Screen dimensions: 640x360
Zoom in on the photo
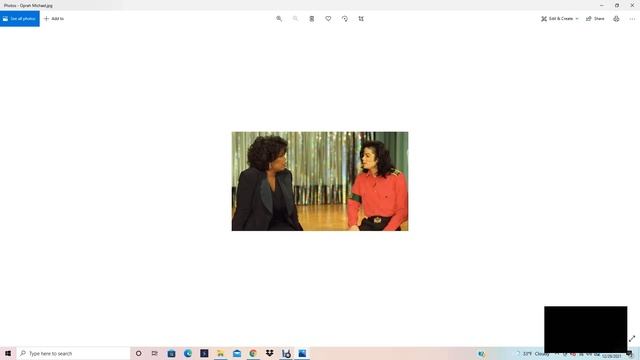279,19
